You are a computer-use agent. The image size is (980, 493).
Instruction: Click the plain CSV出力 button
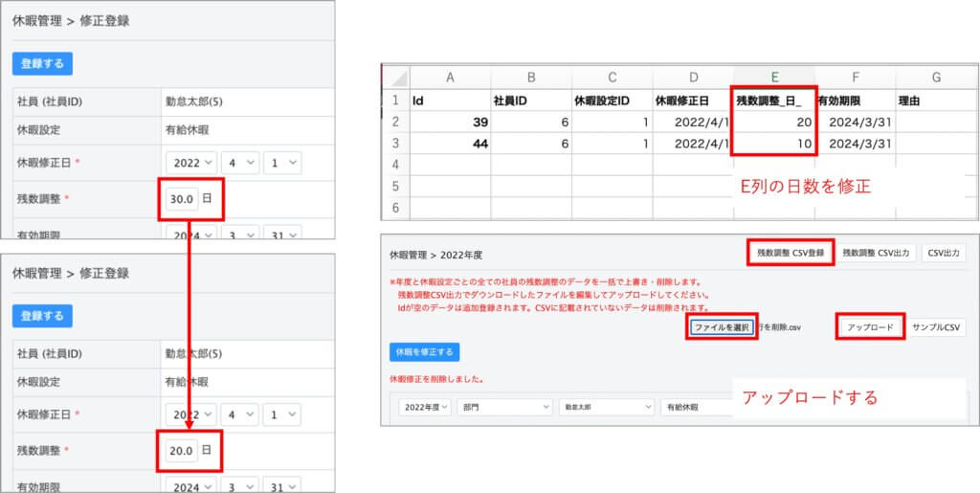click(945, 254)
